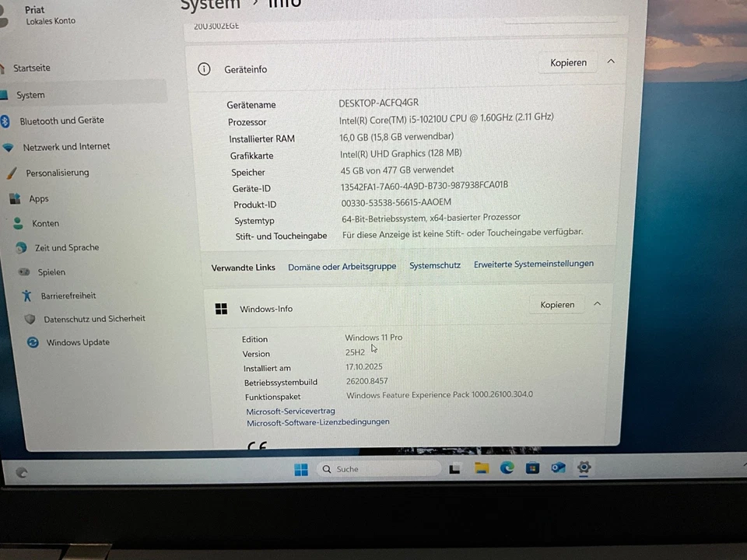747x560 pixels.
Task: Select device name DESKTOP-ACFQ4GR text
Action: point(378,103)
